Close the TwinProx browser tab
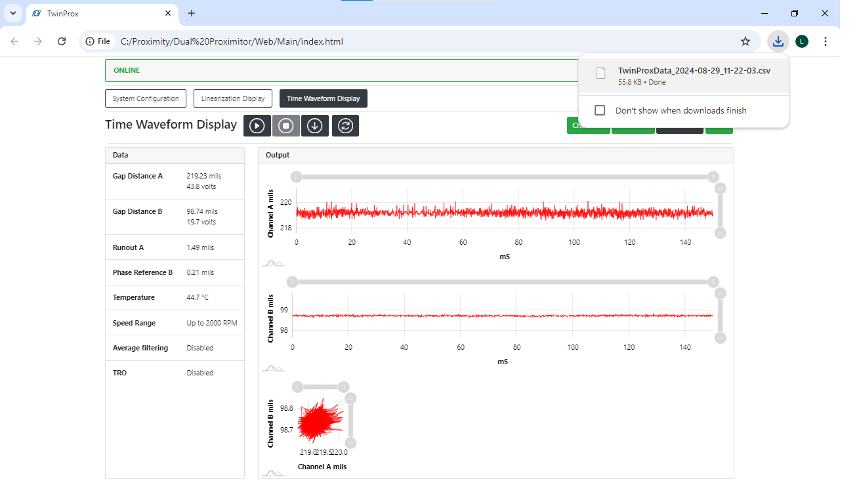The width and height of the screenshot is (861, 504). pos(168,13)
